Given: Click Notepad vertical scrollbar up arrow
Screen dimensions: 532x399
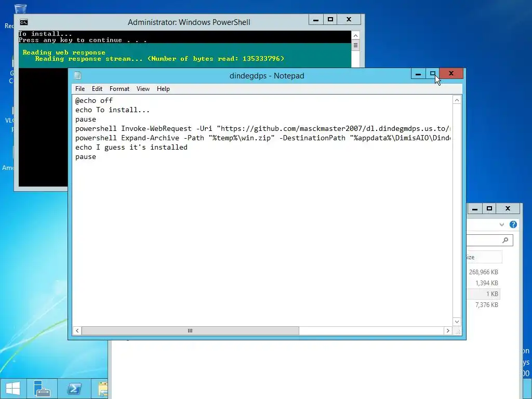Looking at the screenshot, I should [457, 100].
